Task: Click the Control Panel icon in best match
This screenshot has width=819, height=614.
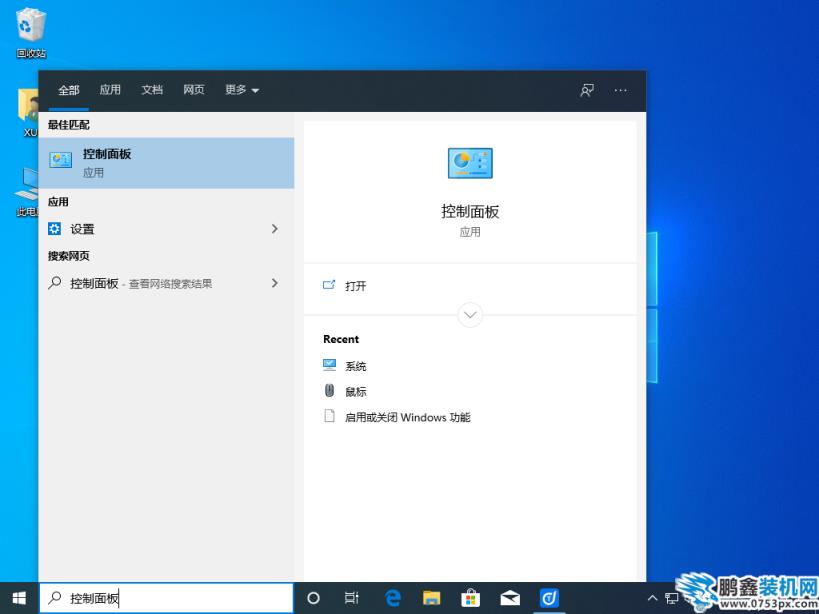Action: [x=61, y=160]
